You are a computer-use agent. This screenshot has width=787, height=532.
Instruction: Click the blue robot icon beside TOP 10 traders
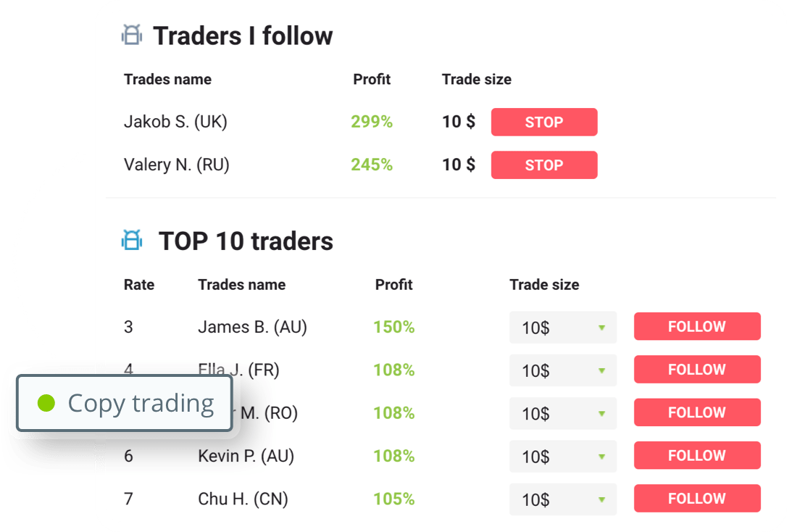tap(132, 240)
